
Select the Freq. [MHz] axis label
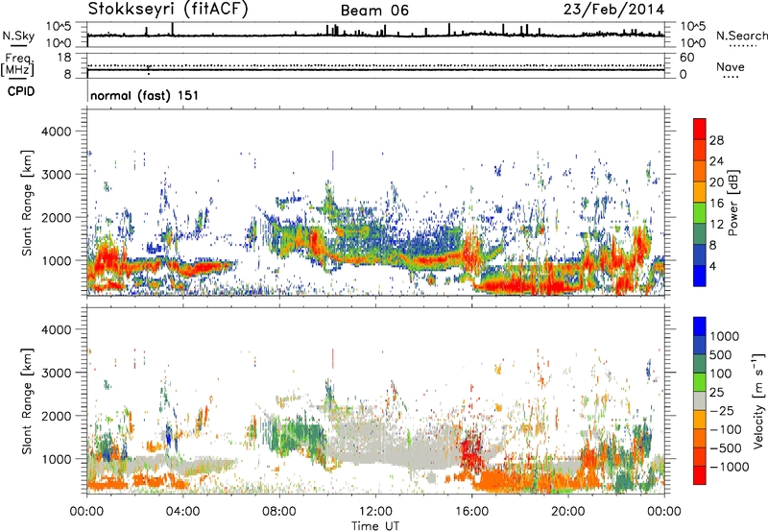tap(18, 65)
